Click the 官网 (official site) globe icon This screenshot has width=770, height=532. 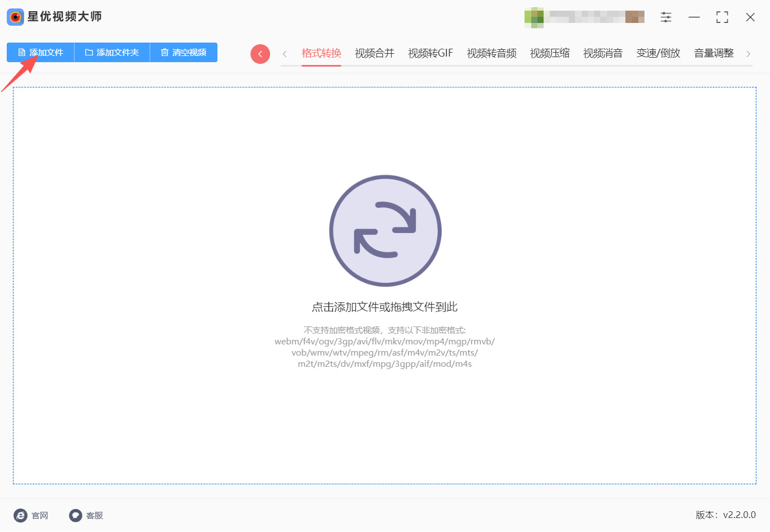(x=21, y=515)
